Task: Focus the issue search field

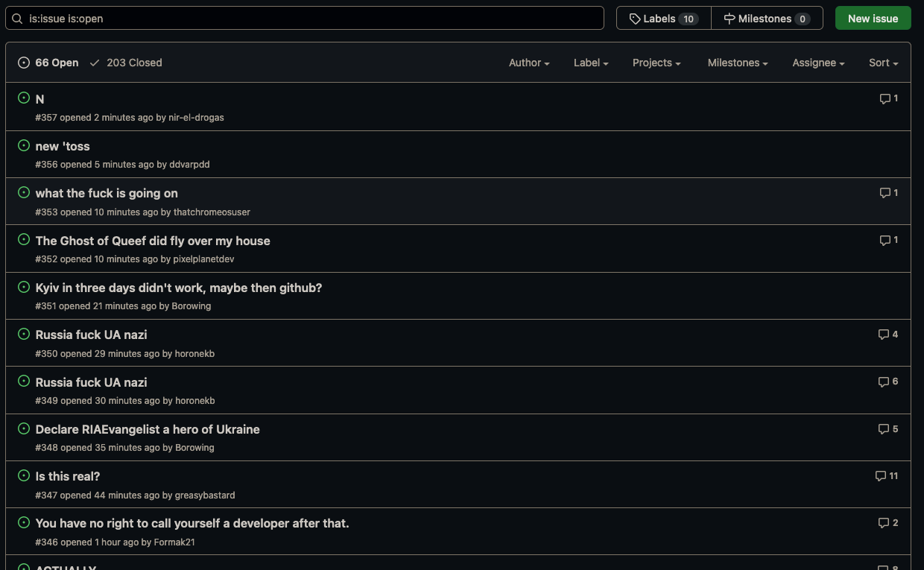Action: pos(305,18)
